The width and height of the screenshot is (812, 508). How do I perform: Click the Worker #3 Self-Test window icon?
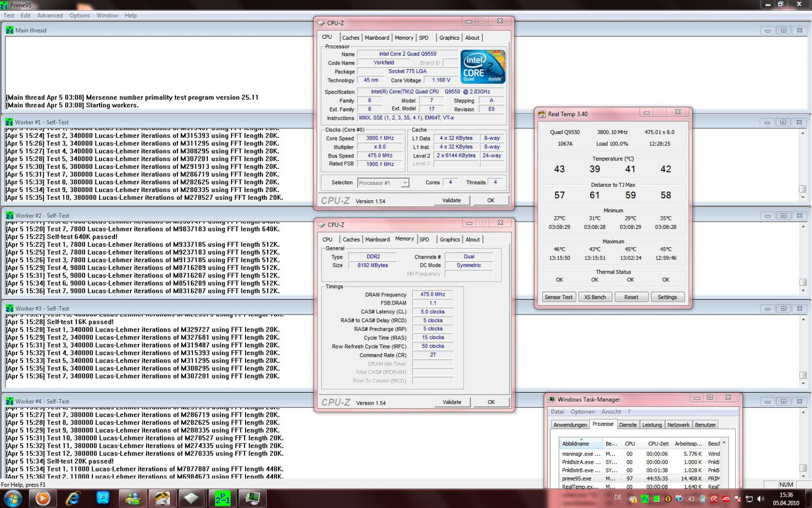[9, 308]
